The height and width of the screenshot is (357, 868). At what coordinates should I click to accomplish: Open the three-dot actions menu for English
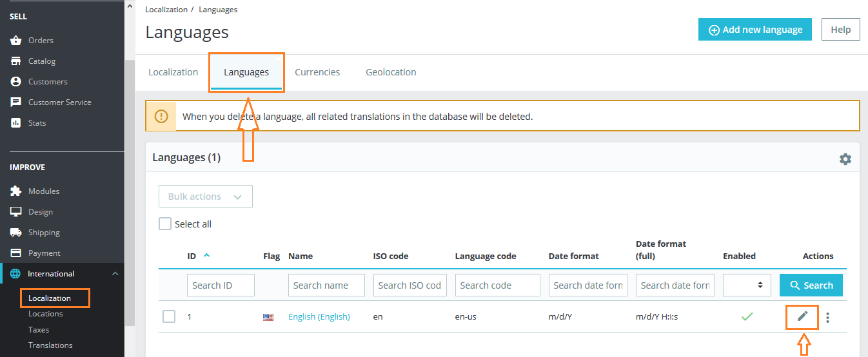coord(828,317)
